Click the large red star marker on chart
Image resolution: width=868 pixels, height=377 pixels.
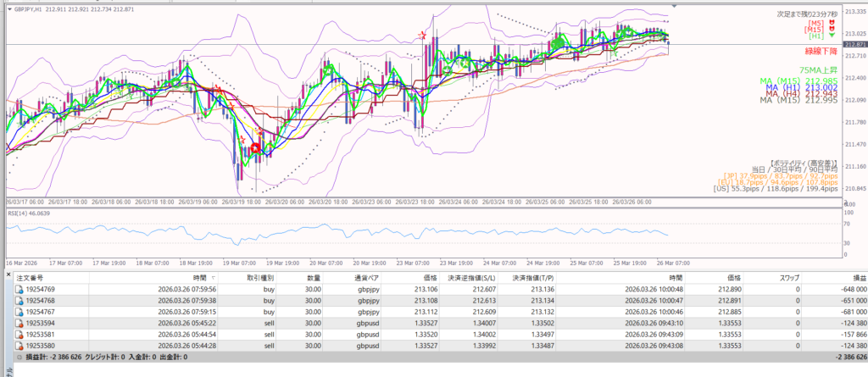256,148
